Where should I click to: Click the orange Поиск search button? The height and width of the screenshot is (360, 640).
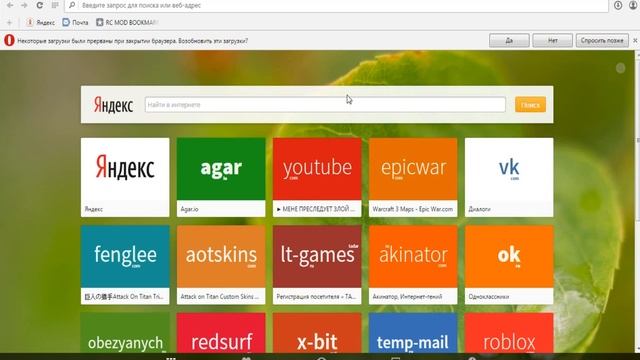coord(530,105)
